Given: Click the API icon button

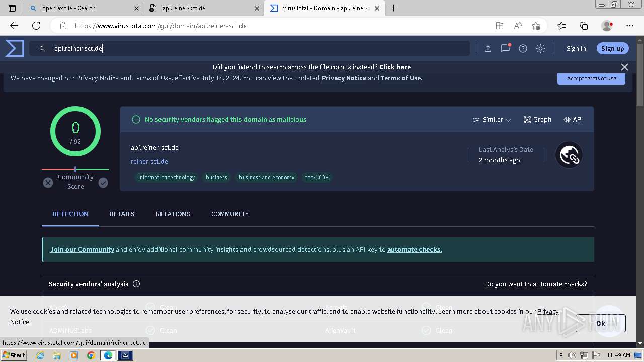Looking at the screenshot, I should pyautogui.click(x=573, y=119).
